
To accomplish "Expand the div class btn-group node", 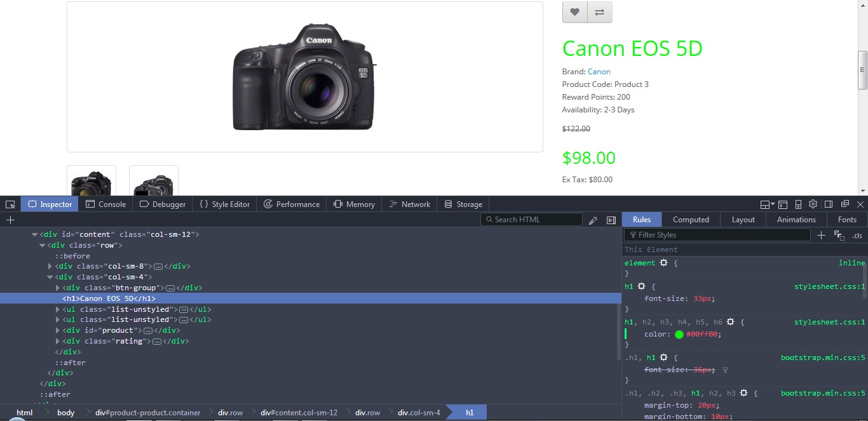I will click(58, 288).
